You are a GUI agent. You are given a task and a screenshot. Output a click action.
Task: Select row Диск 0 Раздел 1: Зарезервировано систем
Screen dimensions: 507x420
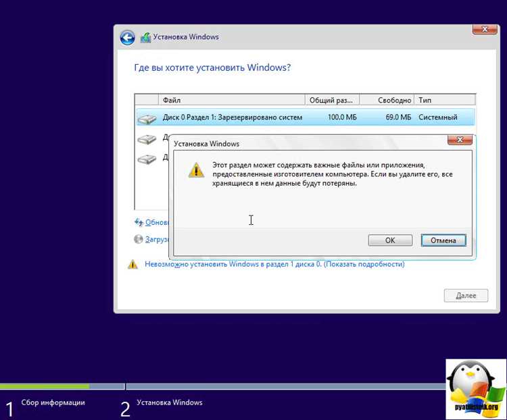pyautogui.click(x=306, y=117)
